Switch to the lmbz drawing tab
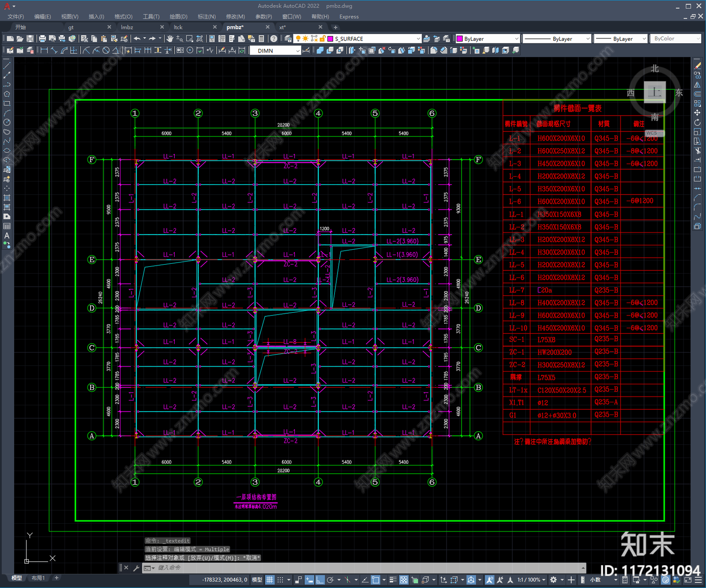Viewport: 706px width, 588px height. tap(127, 27)
